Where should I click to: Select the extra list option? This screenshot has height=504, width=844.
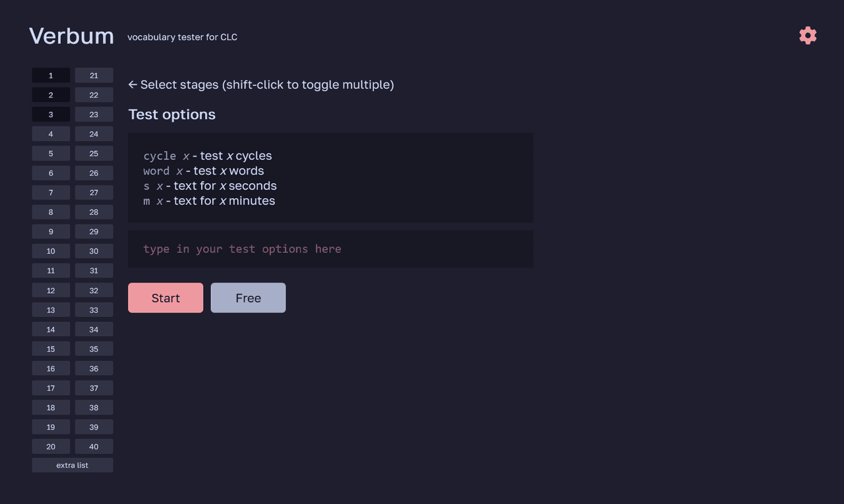click(x=73, y=465)
